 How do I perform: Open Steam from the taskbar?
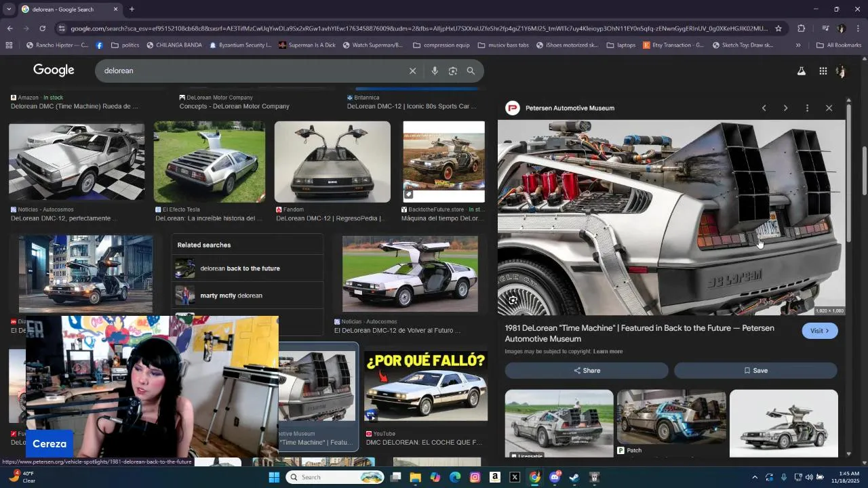click(574, 477)
